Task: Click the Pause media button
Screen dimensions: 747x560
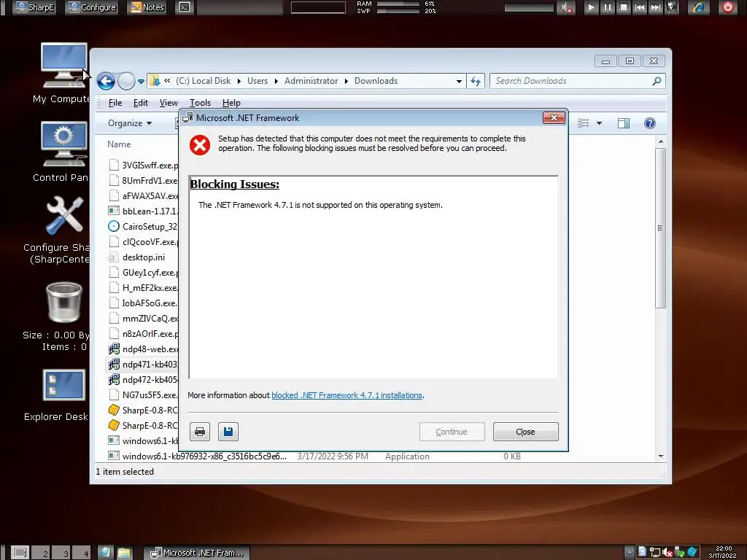Action: 608,7
